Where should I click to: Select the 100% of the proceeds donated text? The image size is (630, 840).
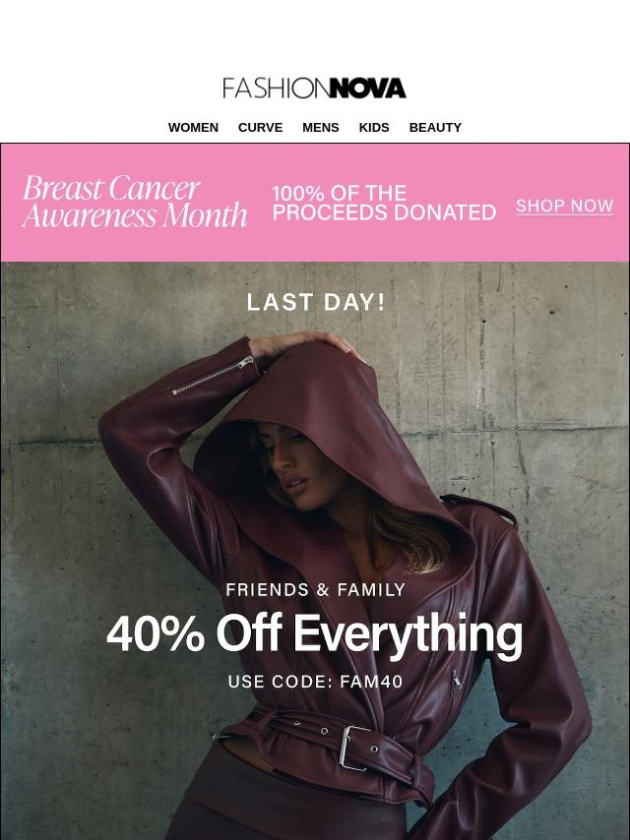point(384,203)
